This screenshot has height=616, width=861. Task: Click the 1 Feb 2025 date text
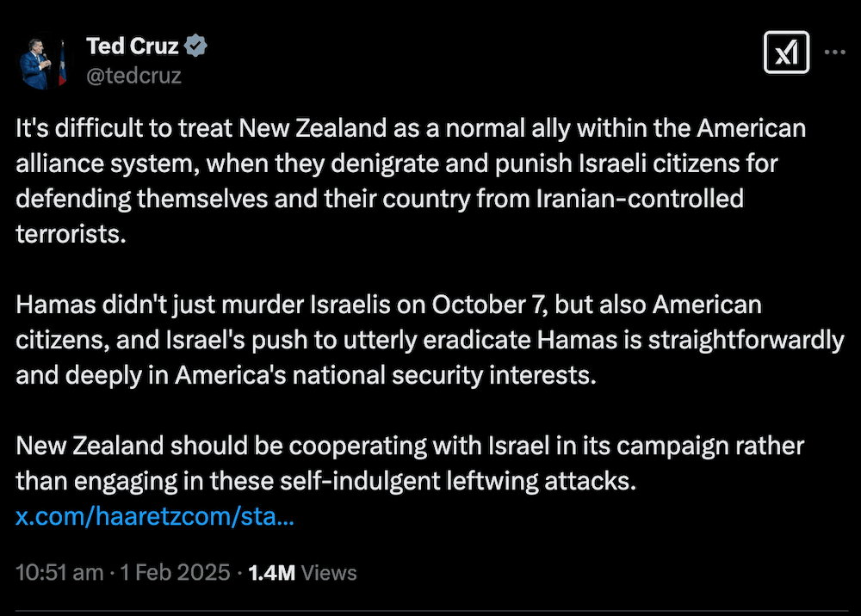pos(172,572)
